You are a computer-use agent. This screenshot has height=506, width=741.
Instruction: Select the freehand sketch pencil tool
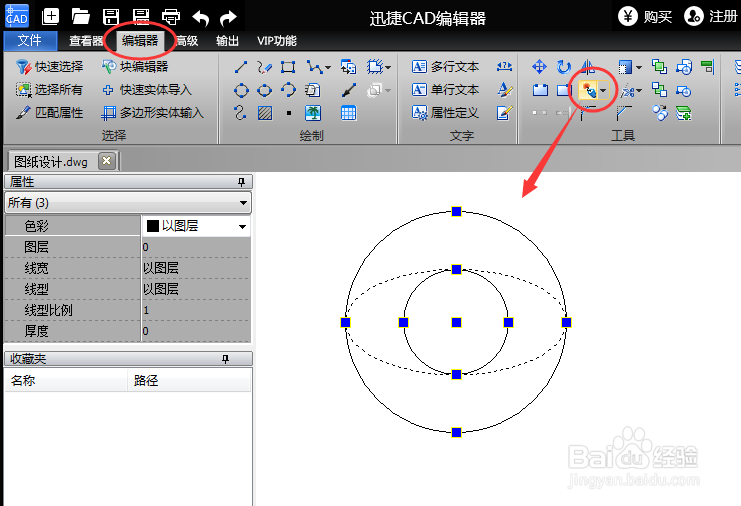click(x=264, y=67)
